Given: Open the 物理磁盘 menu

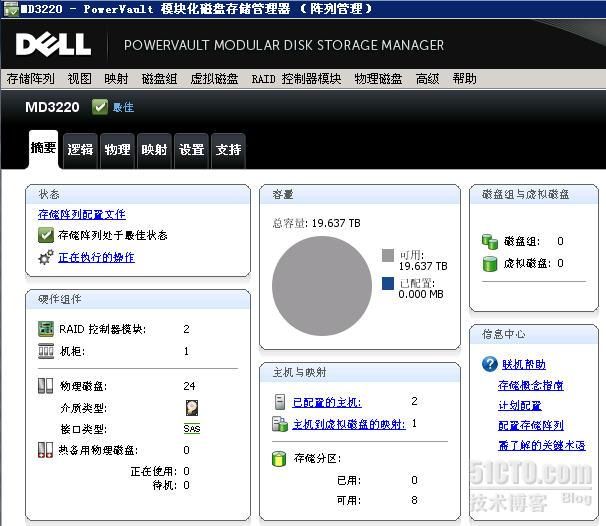Looking at the screenshot, I should pos(378,79).
